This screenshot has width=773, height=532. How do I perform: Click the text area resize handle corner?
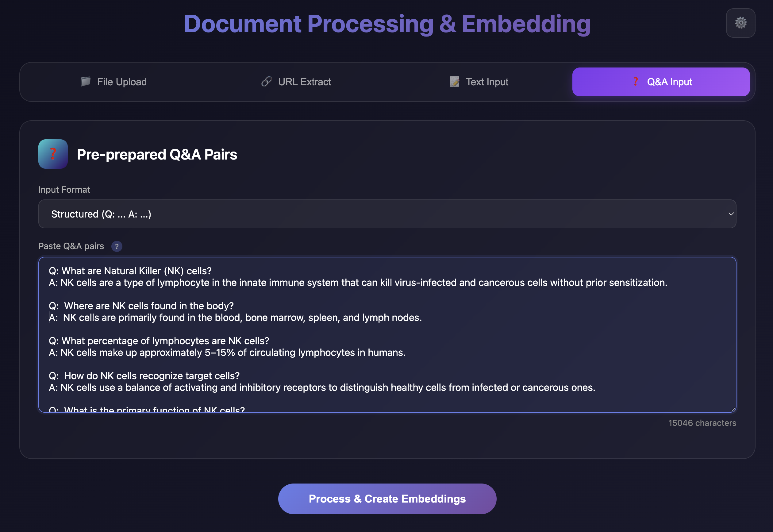tap(733, 409)
